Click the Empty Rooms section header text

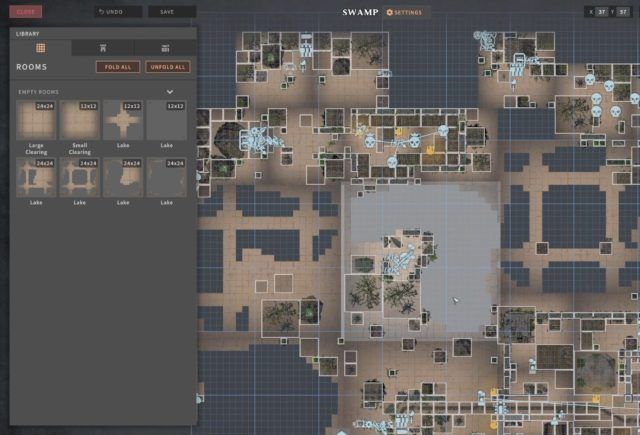point(38,92)
